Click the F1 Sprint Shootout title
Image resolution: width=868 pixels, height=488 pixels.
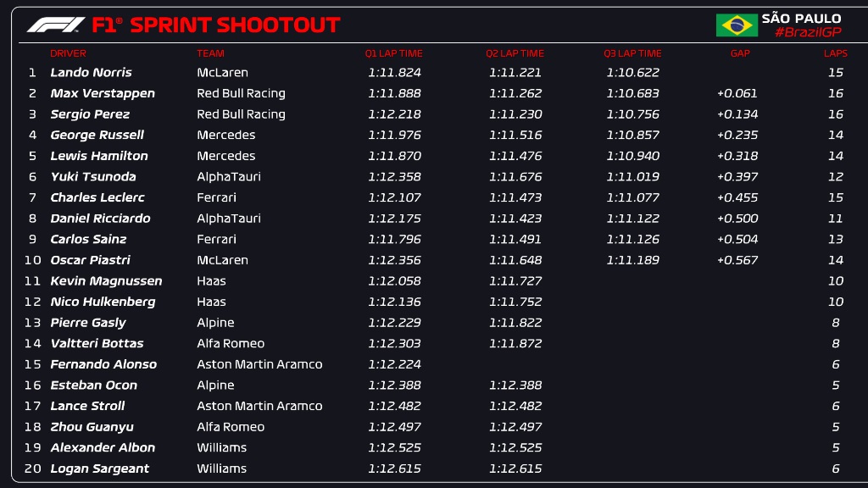[x=216, y=25]
